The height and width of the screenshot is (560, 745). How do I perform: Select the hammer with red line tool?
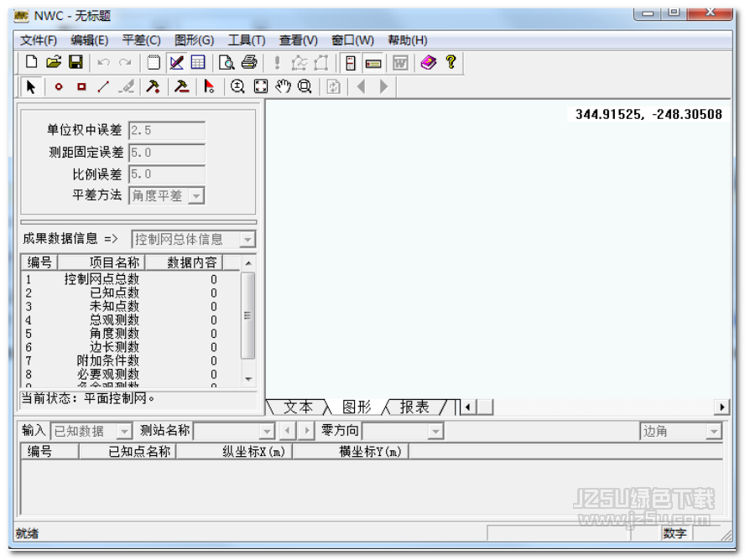(x=181, y=87)
